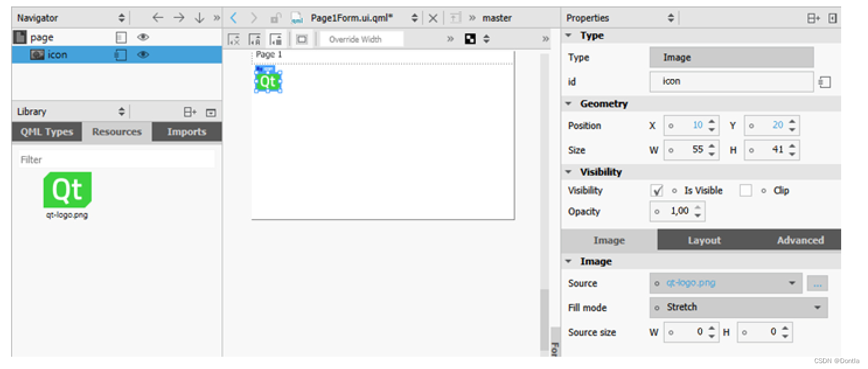
Task: Switch to Resources tab
Action: [117, 132]
